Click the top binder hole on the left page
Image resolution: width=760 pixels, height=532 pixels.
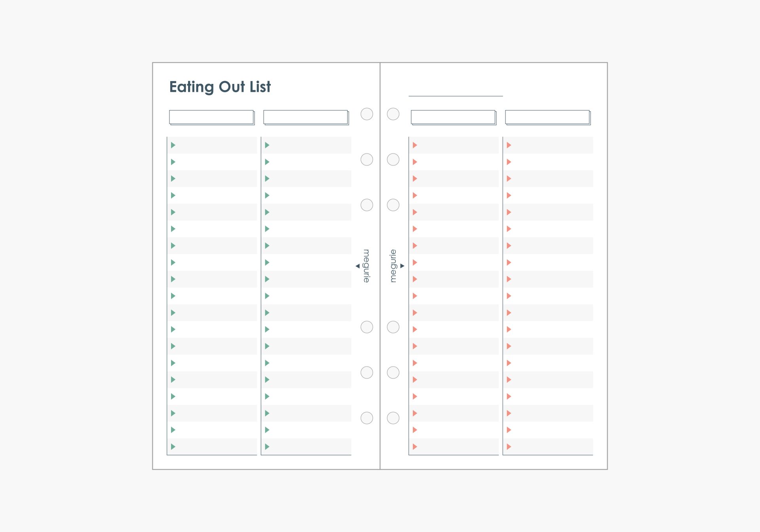(x=367, y=114)
